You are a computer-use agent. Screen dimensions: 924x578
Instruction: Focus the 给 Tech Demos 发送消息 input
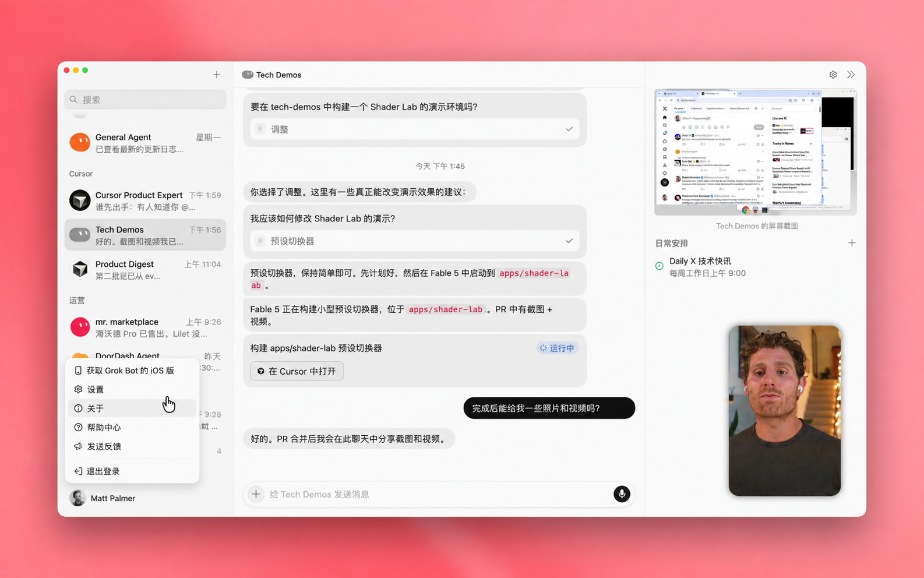point(439,494)
